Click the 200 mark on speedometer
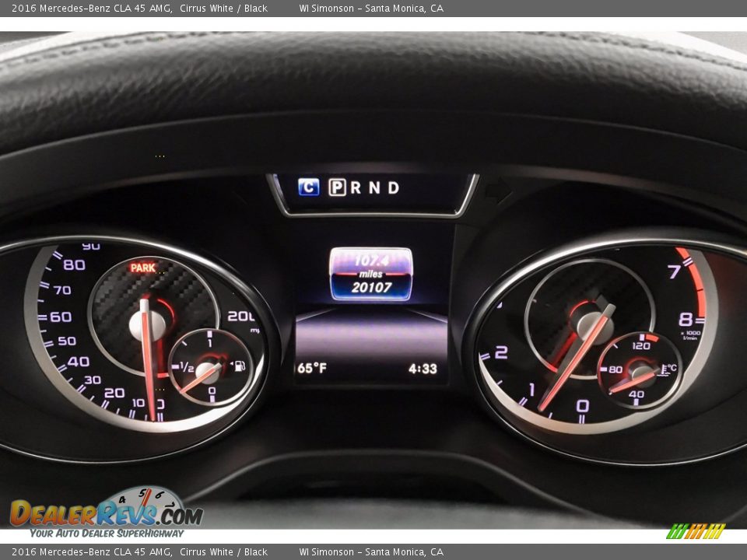This screenshot has width=747, height=560. [241, 317]
